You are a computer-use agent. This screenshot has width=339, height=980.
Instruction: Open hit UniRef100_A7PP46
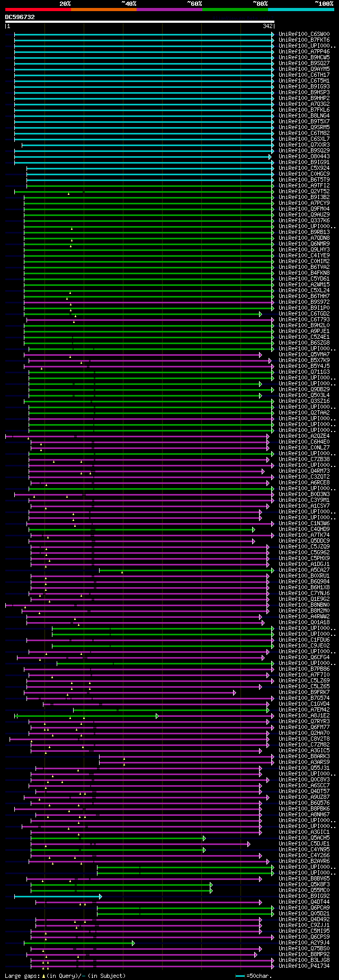tap(304, 51)
